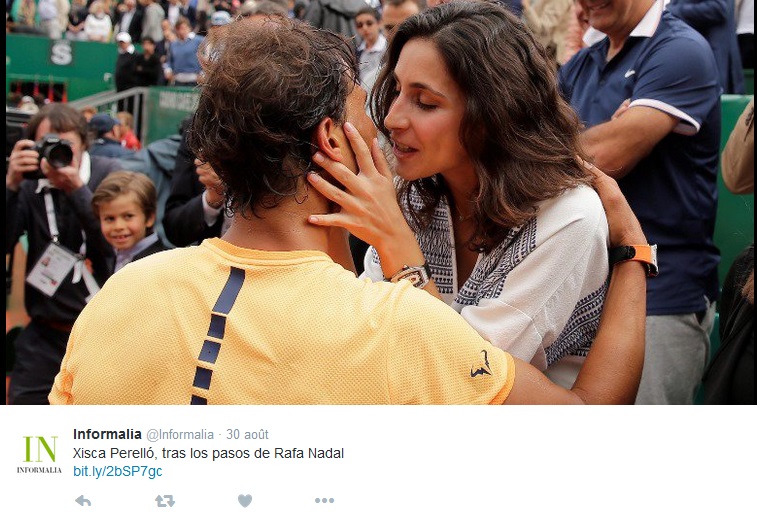Click the tweet text about Xisca Perelló
Screen dimensions: 757x527
(208, 454)
